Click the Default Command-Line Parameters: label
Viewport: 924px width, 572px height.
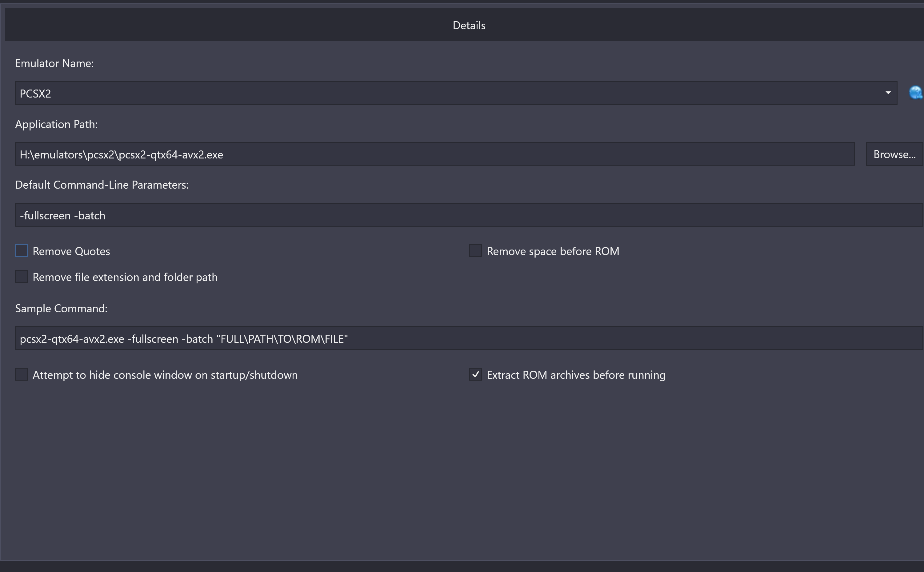[x=102, y=185]
